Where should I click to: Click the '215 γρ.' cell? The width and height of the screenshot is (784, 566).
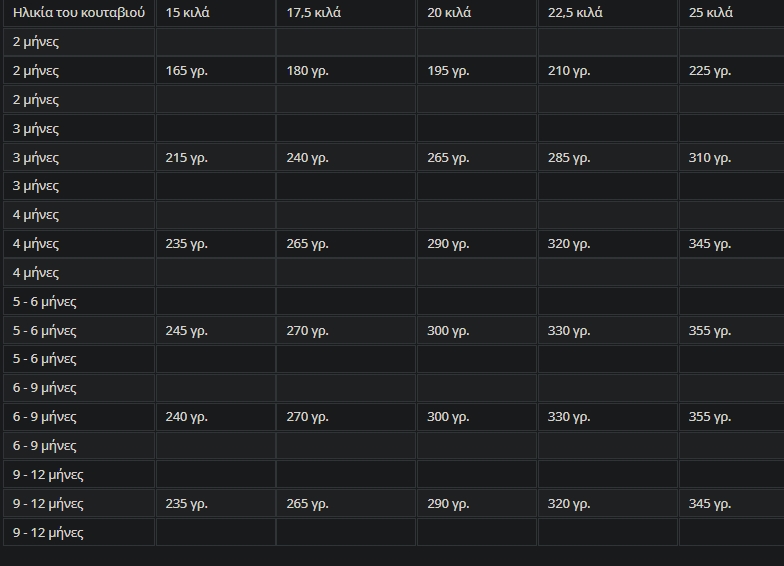coord(216,158)
